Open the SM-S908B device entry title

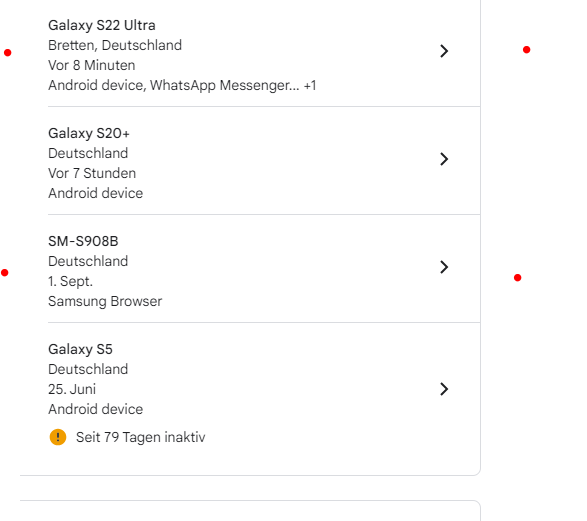point(83,241)
